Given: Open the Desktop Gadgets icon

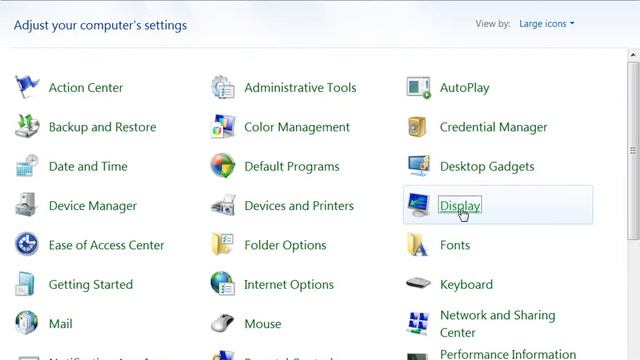Looking at the screenshot, I should coord(419,165).
